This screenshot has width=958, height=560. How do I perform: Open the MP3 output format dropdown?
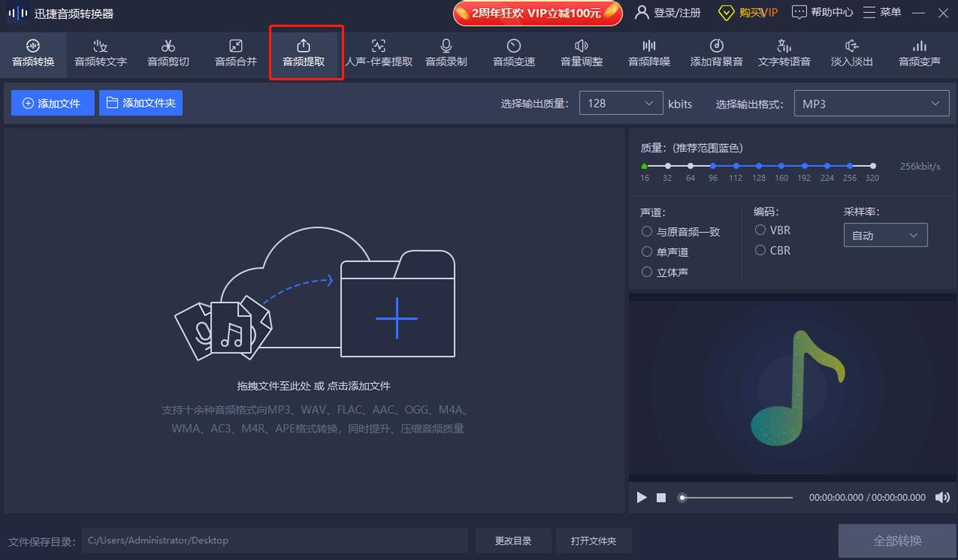(x=871, y=104)
